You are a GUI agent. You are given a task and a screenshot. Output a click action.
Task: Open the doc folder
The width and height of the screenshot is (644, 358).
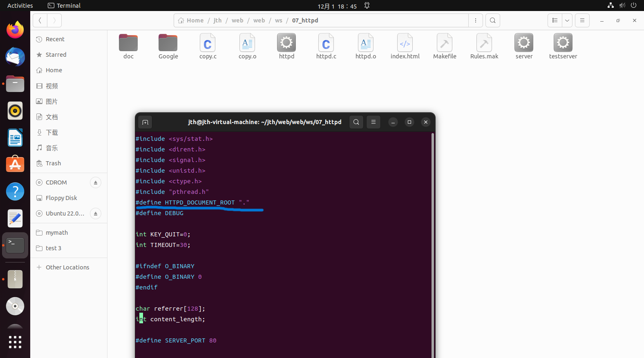pos(128,47)
